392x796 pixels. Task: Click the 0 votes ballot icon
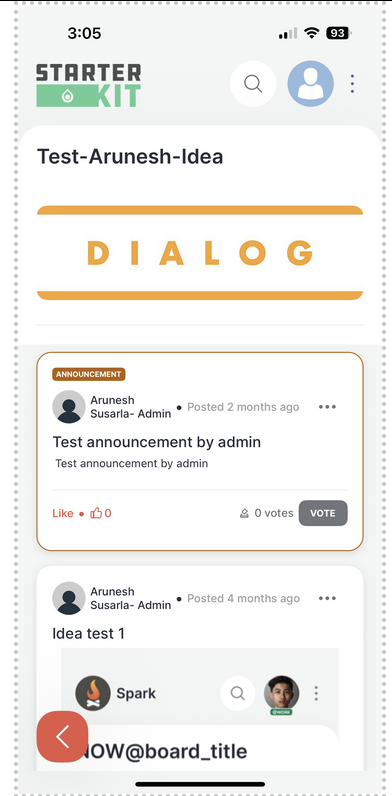(x=244, y=514)
